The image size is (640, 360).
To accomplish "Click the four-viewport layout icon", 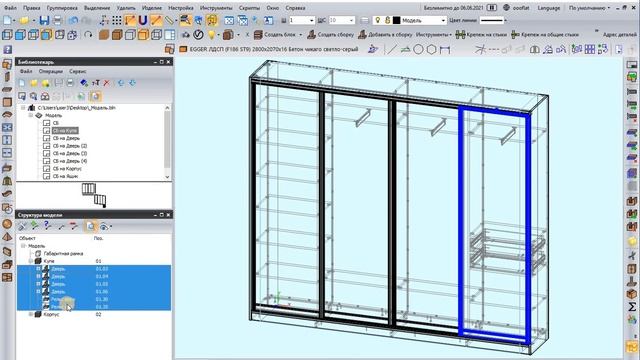I will click(x=170, y=35).
